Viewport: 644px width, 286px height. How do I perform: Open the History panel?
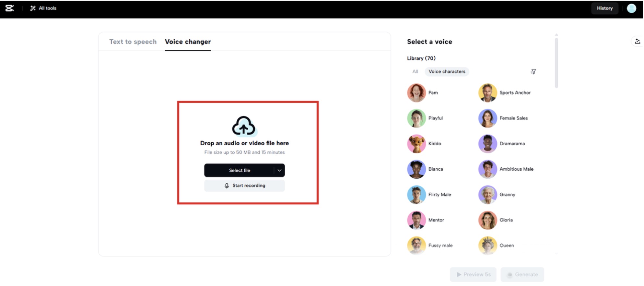[x=604, y=8]
